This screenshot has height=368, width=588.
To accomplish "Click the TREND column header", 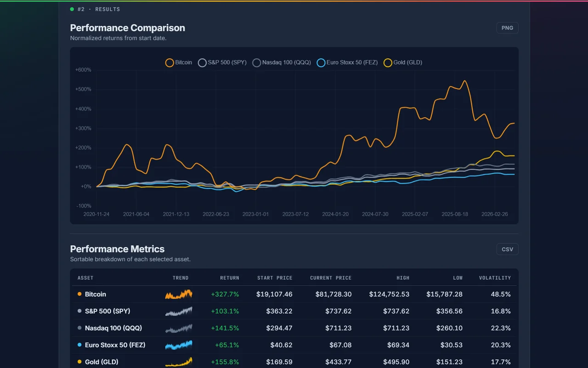I will point(181,278).
